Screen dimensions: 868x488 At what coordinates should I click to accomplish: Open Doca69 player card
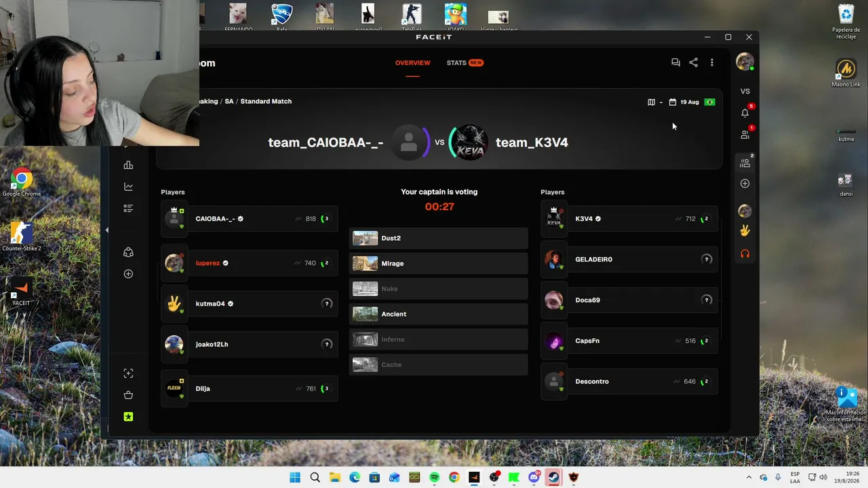click(629, 300)
